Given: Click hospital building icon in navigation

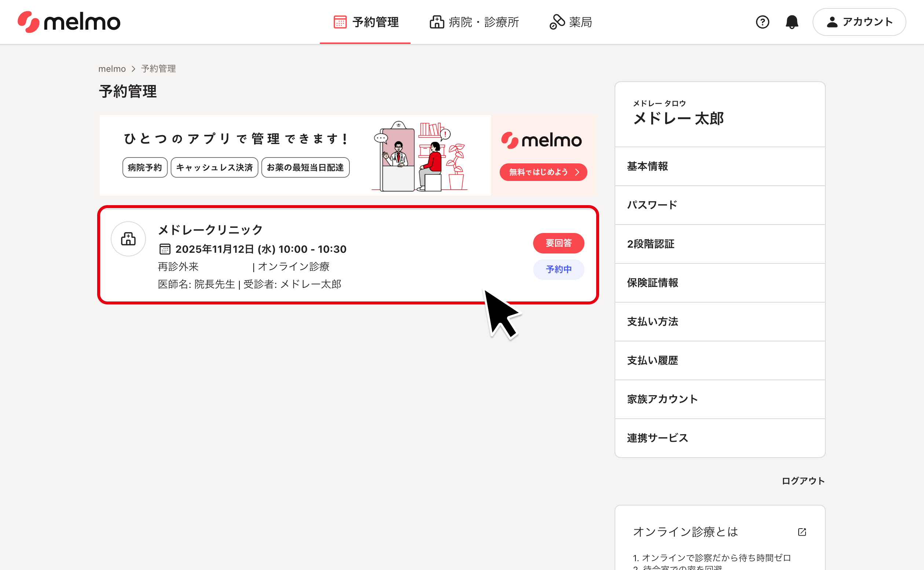Looking at the screenshot, I should (x=437, y=22).
